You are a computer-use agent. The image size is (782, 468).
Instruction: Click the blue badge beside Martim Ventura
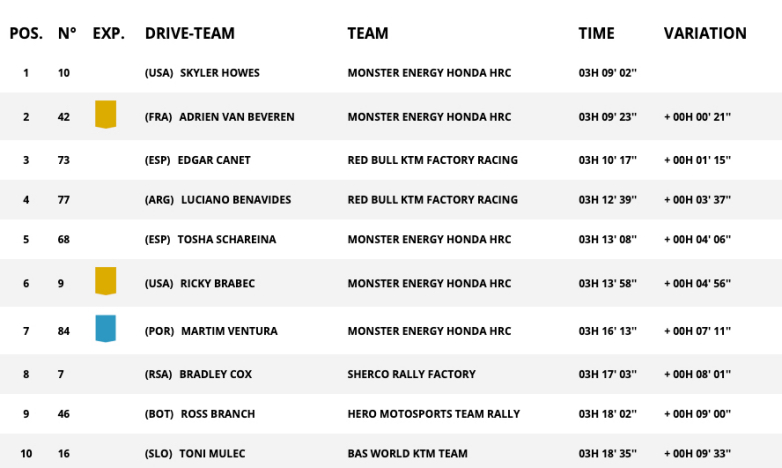pos(105,329)
